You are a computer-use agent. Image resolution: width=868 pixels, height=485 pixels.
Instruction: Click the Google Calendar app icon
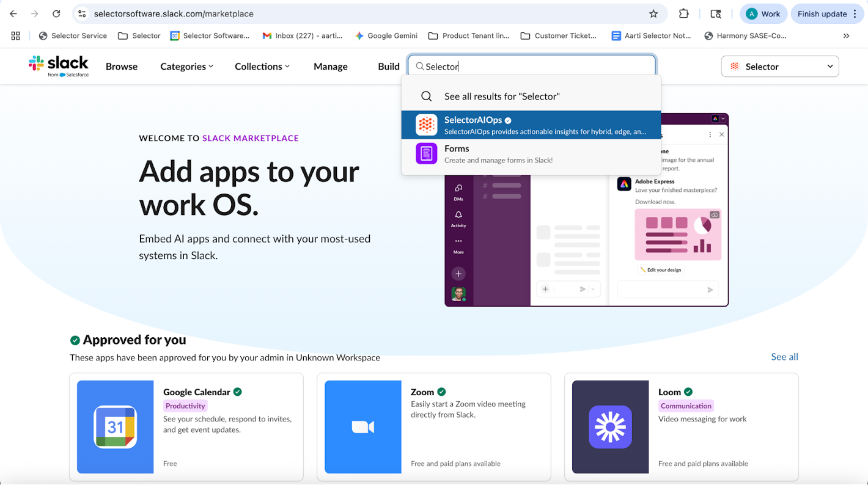(x=115, y=427)
